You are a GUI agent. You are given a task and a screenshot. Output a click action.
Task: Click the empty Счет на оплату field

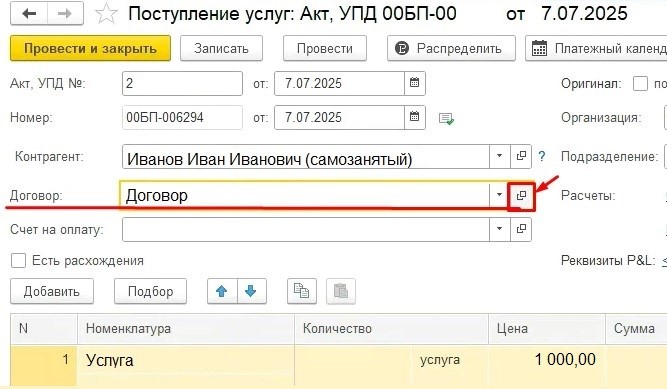[x=305, y=229]
